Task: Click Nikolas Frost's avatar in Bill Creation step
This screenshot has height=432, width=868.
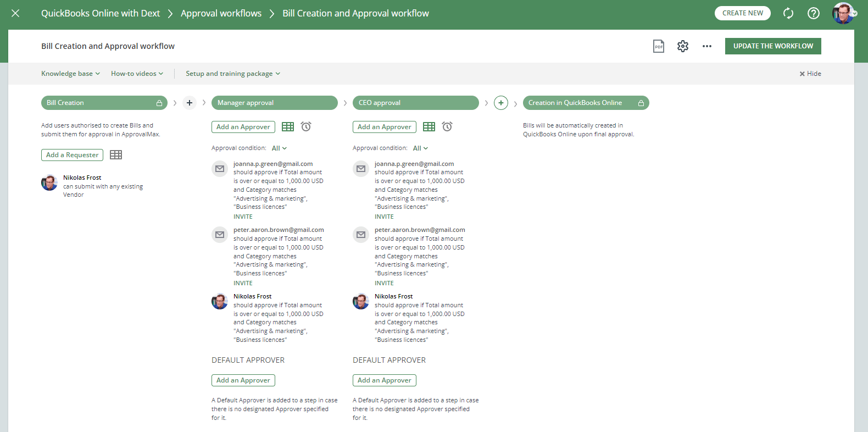Action: [49, 182]
